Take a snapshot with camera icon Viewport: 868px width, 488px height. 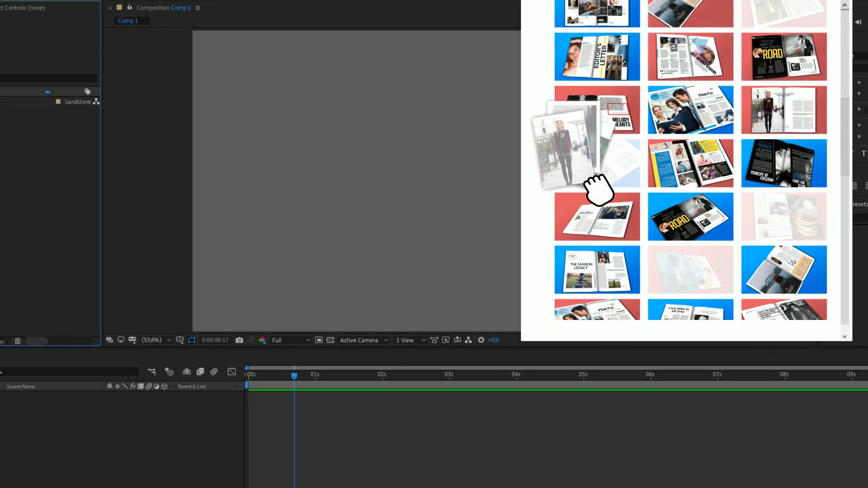click(x=239, y=340)
